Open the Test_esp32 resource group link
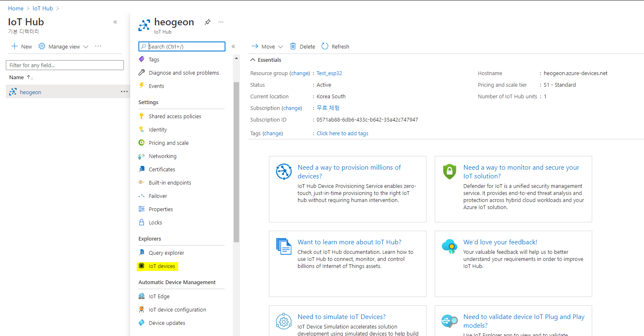 (329, 73)
